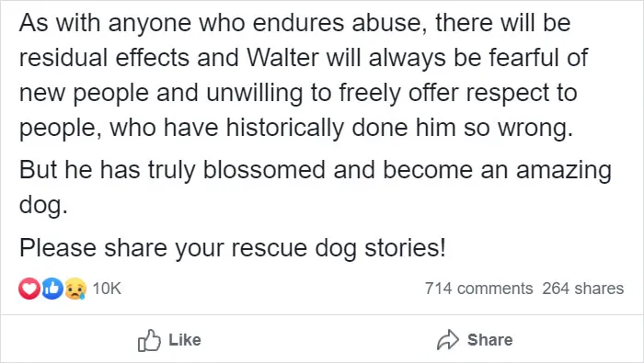Click the heart love reaction icon
This screenshot has width=644, height=363.
click(29, 289)
